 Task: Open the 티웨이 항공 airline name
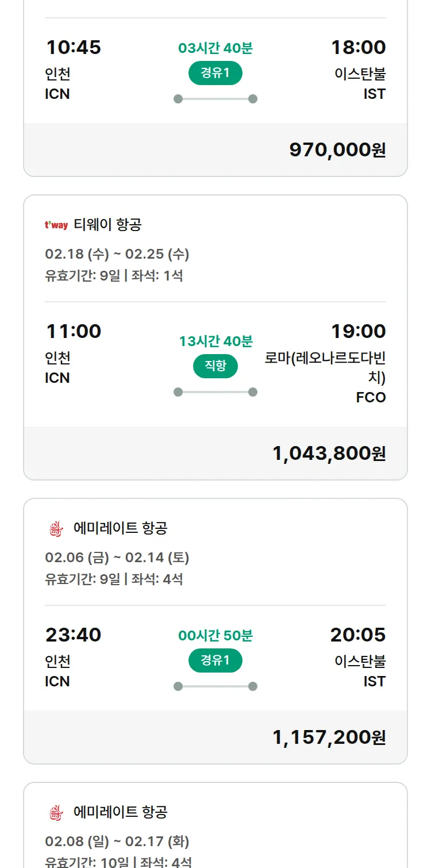(x=107, y=225)
